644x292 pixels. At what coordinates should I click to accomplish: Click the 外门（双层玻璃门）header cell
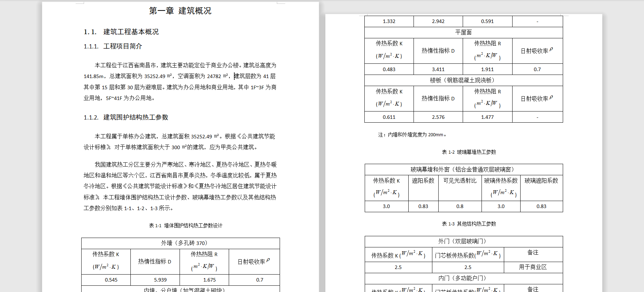tap(463, 241)
